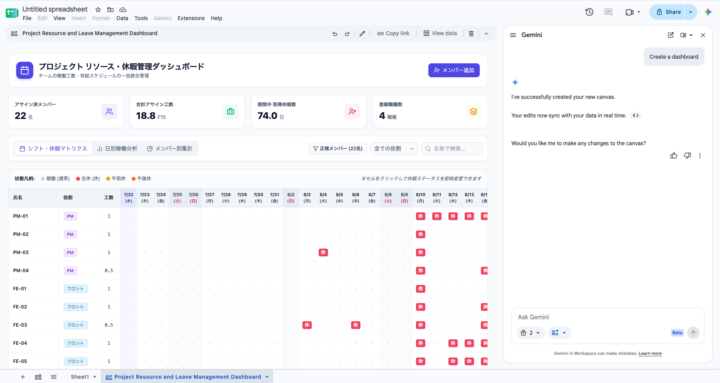The height and width of the screenshot is (383, 720).
Task: Open the Sheet1 tab dropdown arrow
Action: click(95, 377)
